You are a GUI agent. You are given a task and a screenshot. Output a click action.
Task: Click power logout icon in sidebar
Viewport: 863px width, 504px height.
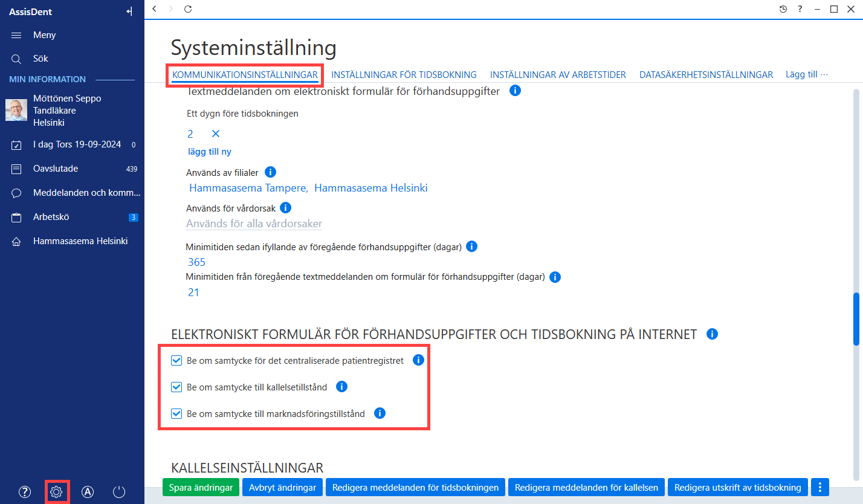tap(119, 491)
